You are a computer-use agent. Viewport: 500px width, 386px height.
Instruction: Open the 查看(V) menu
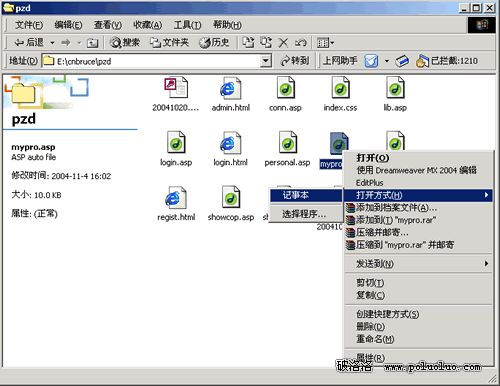click(107, 25)
